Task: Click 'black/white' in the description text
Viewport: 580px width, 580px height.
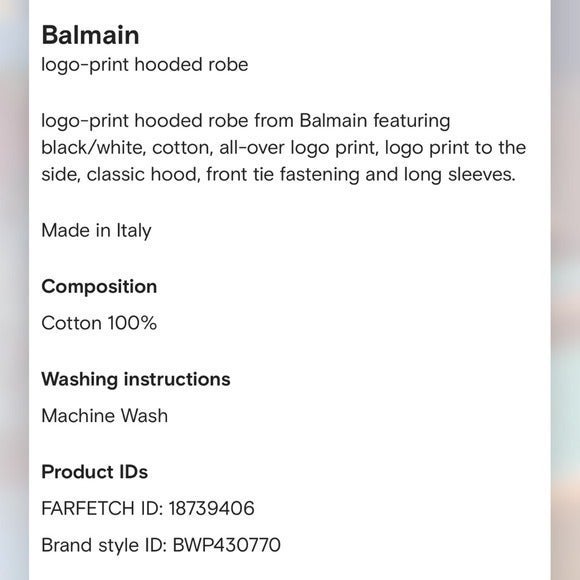Action: point(91,148)
